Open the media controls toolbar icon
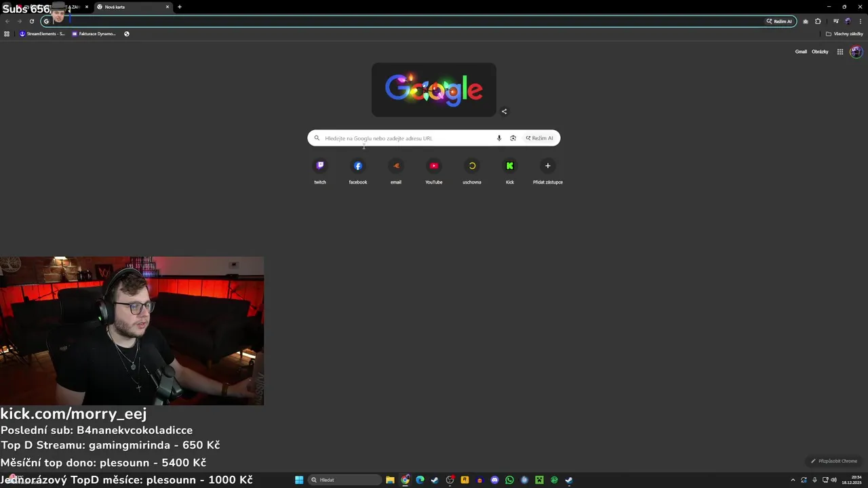The image size is (868, 488). tap(835, 21)
